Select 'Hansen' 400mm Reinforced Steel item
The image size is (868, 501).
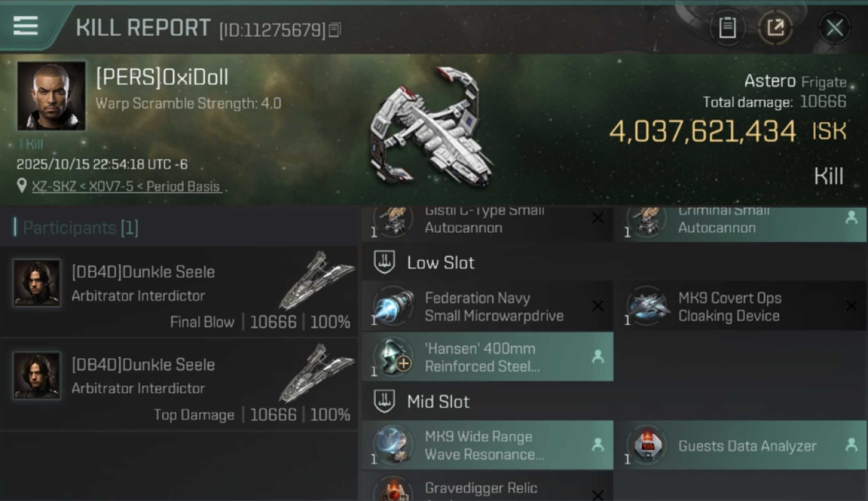[487, 357]
